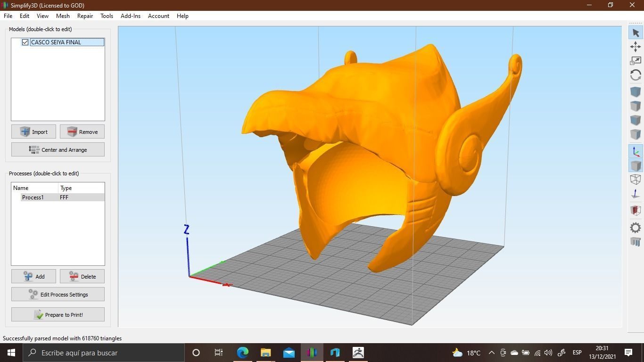This screenshot has height=362, width=644.
Task: Click the Windows Ink pen tray icon
Action: pyautogui.click(x=561, y=353)
